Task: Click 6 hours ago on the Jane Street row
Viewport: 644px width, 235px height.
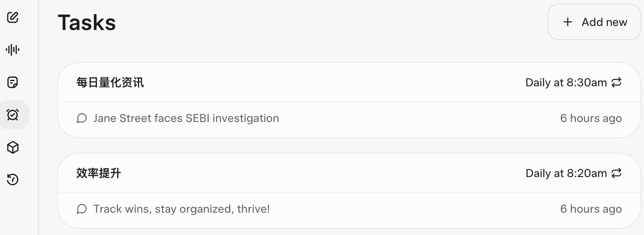Action: point(591,118)
